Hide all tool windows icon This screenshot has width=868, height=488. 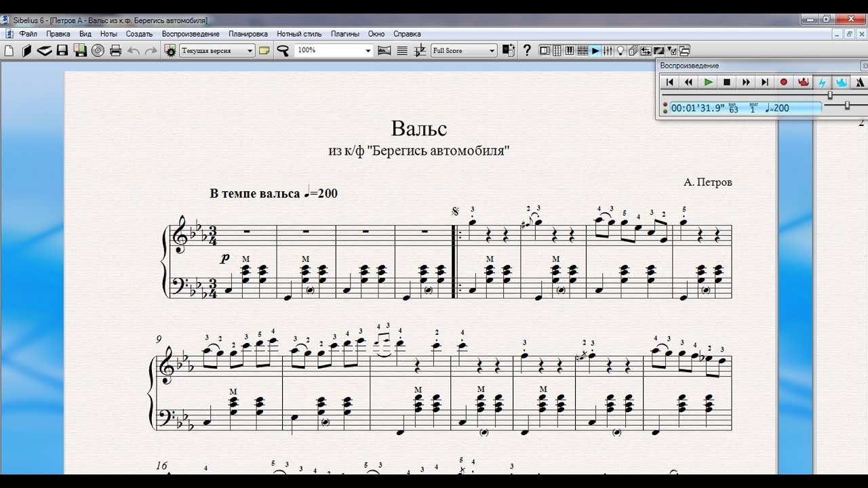[x=684, y=50]
